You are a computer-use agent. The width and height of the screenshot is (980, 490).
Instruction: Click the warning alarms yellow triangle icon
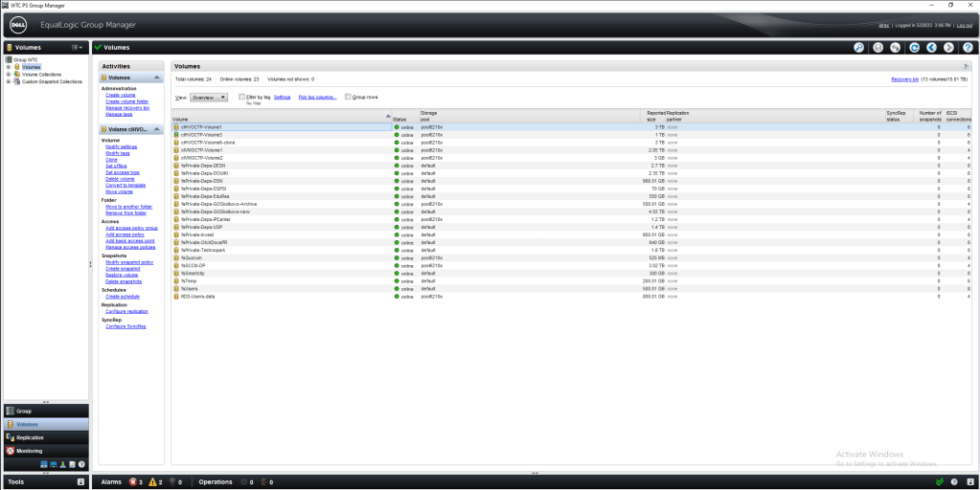click(x=152, y=482)
